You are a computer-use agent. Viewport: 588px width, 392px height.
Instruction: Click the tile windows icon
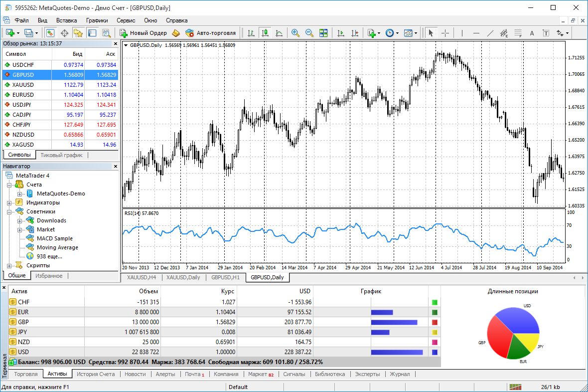pyautogui.click(x=323, y=33)
